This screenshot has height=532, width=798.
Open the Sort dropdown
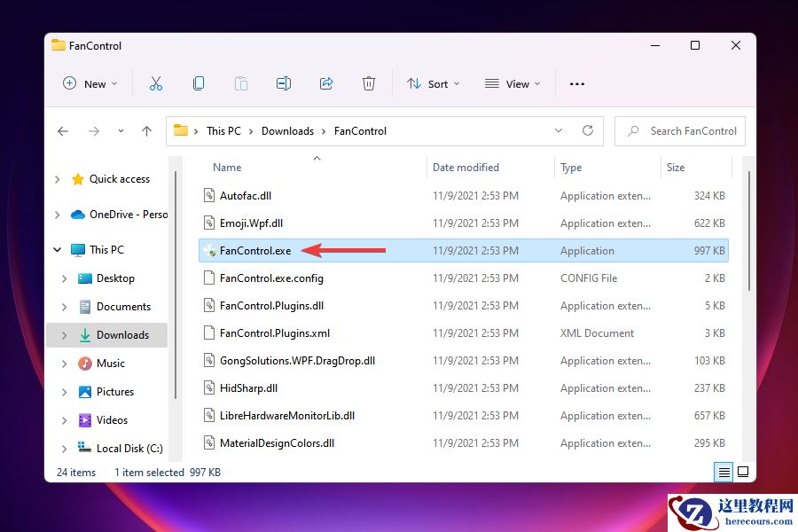(x=433, y=83)
